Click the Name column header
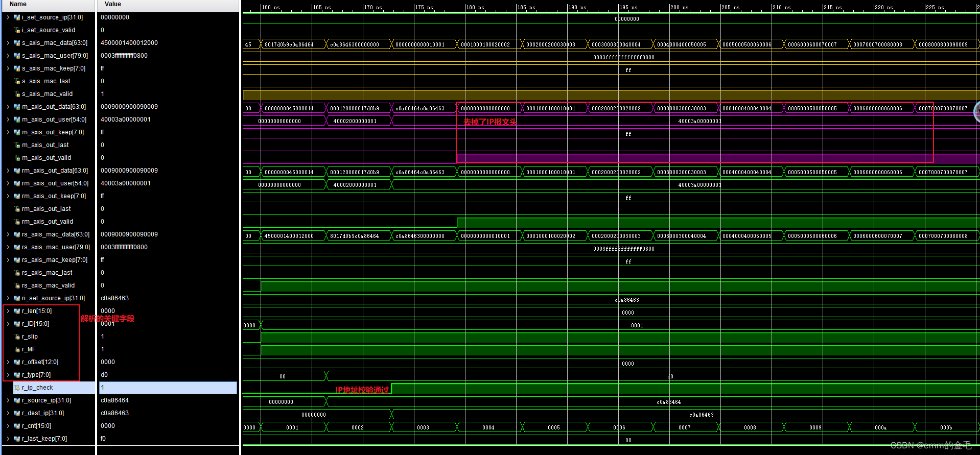 pos(18,4)
